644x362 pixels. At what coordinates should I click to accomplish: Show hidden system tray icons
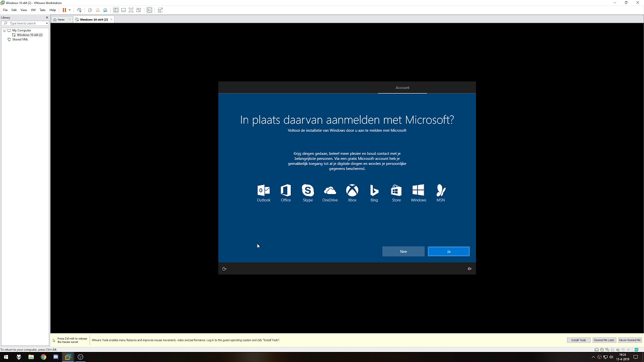[x=593, y=357]
